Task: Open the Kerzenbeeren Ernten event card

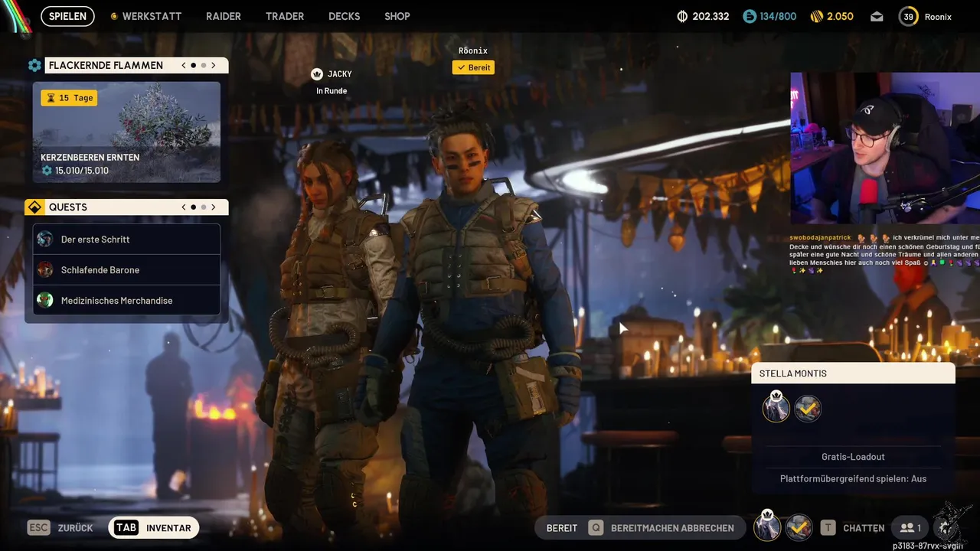Action: click(126, 132)
